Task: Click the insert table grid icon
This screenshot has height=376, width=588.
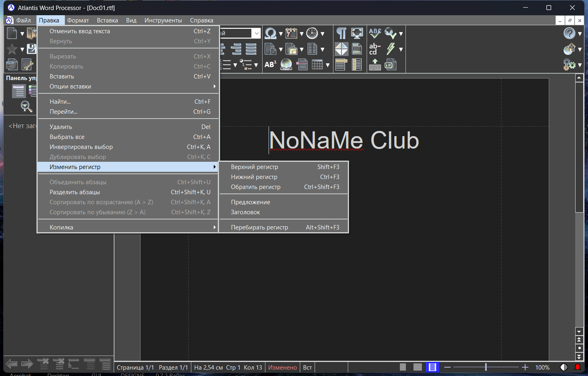Action: tap(317, 64)
